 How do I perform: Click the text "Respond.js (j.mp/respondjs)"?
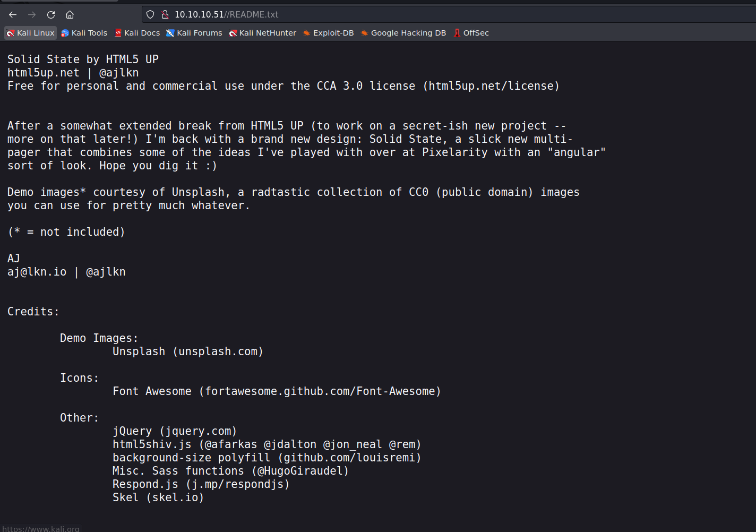pos(201,484)
